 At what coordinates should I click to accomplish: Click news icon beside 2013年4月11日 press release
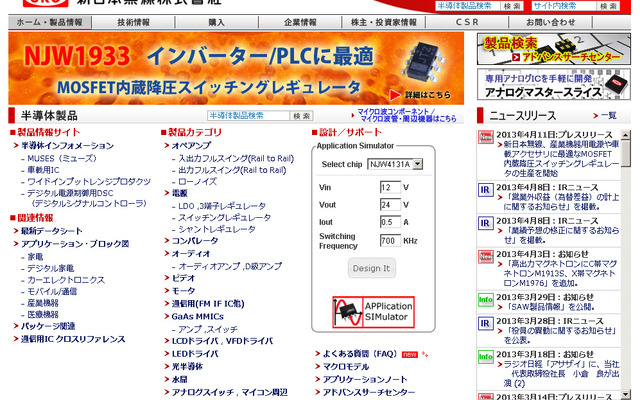(x=486, y=137)
